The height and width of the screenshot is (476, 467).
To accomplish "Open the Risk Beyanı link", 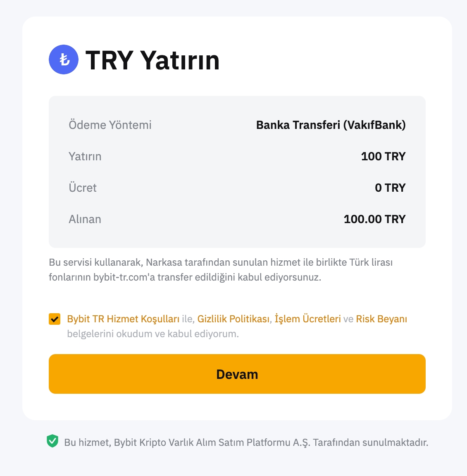I will click(381, 319).
